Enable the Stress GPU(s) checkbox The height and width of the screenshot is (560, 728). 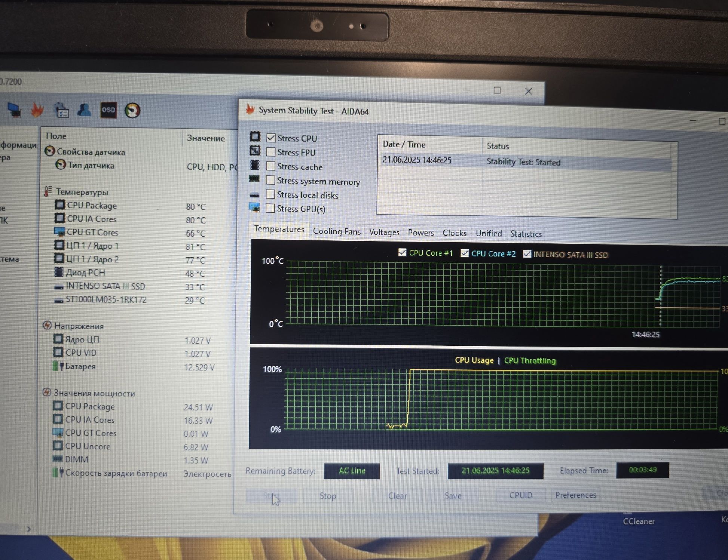click(270, 208)
